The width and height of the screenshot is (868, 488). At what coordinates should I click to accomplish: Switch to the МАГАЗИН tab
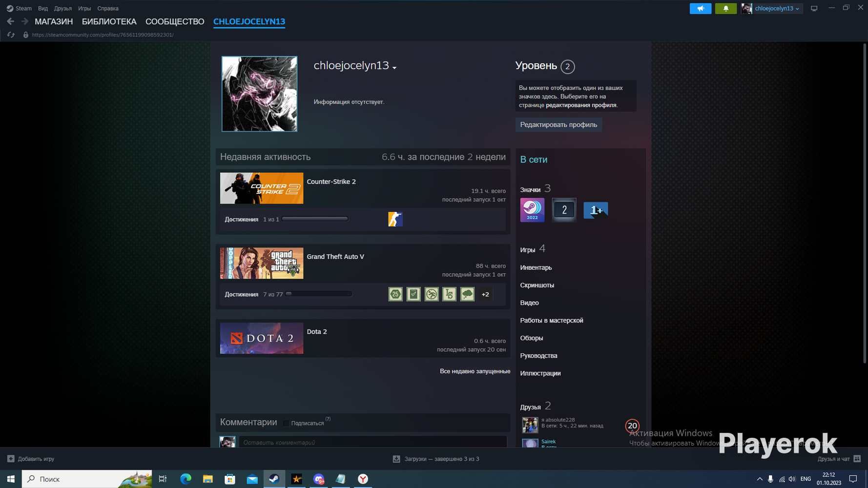point(54,21)
